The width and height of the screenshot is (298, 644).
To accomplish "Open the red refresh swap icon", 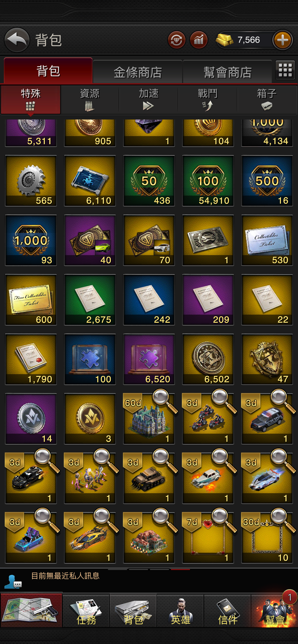I will pos(177,40).
